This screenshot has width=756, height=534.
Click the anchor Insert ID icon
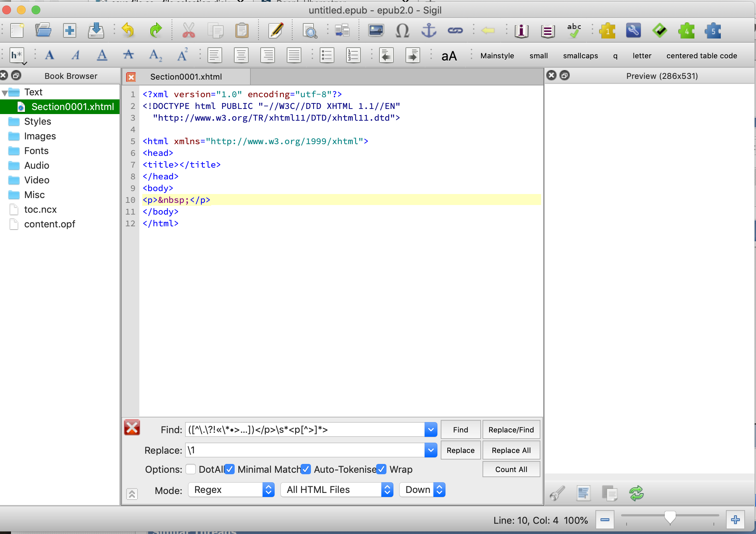tap(429, 30)
